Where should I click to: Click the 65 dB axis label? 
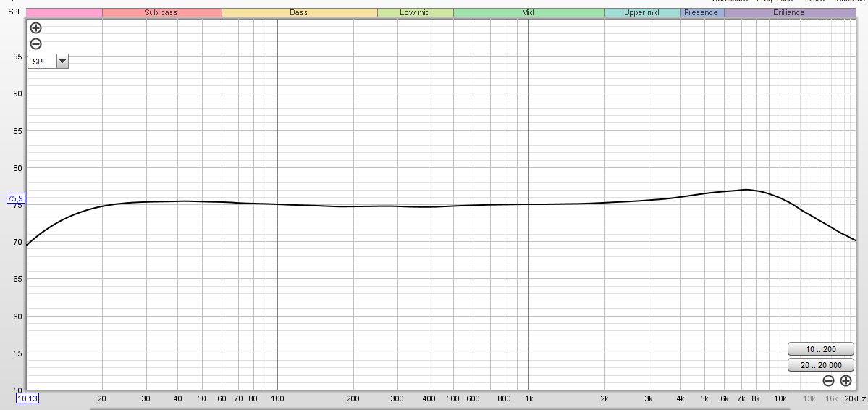(17, 279)
